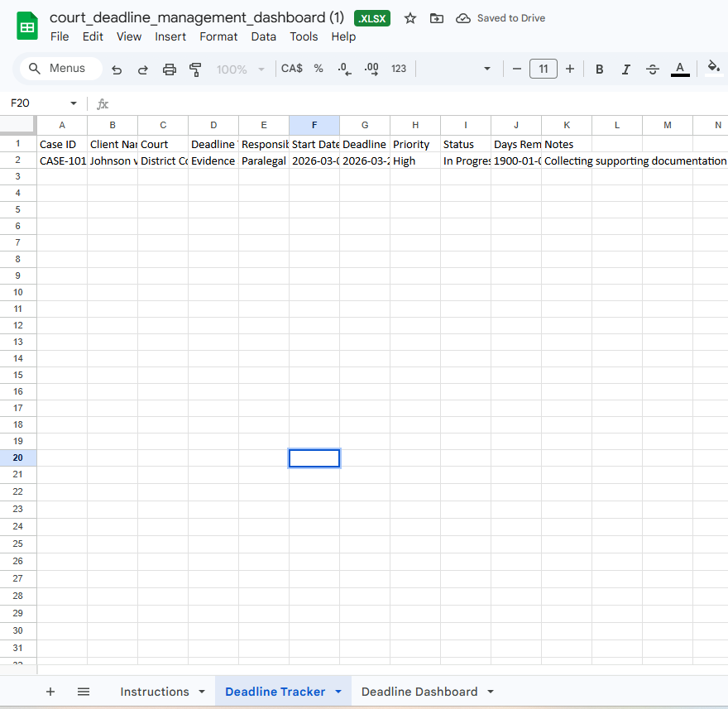This screenshot has height=709, width=728.
Task: Print the spreadsheet using printer icon
Action: [x=170, y=69]
